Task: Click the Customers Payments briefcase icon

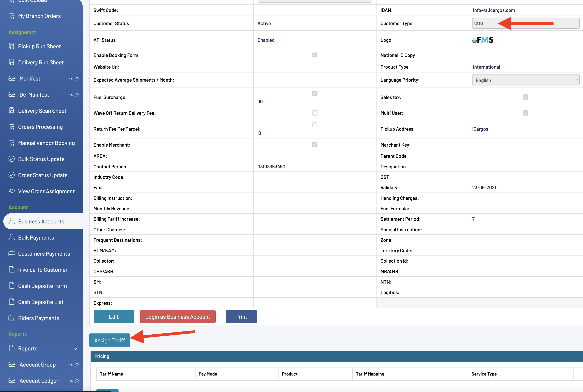Action: 12,253
